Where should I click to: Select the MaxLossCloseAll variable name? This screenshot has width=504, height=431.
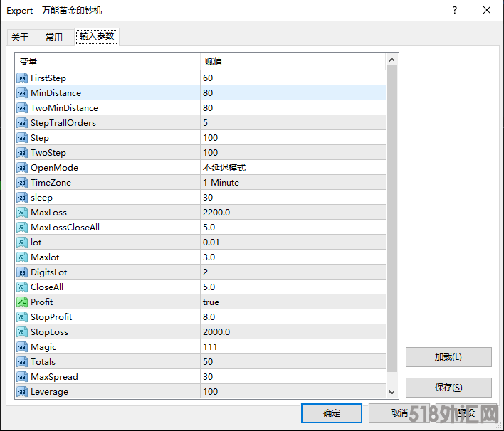[65, 228]
